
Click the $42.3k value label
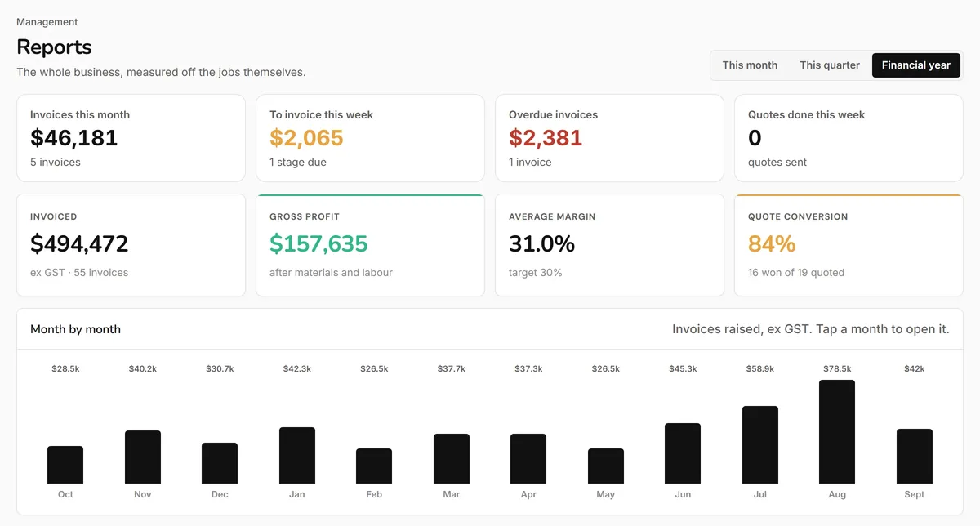pos(297,369)
